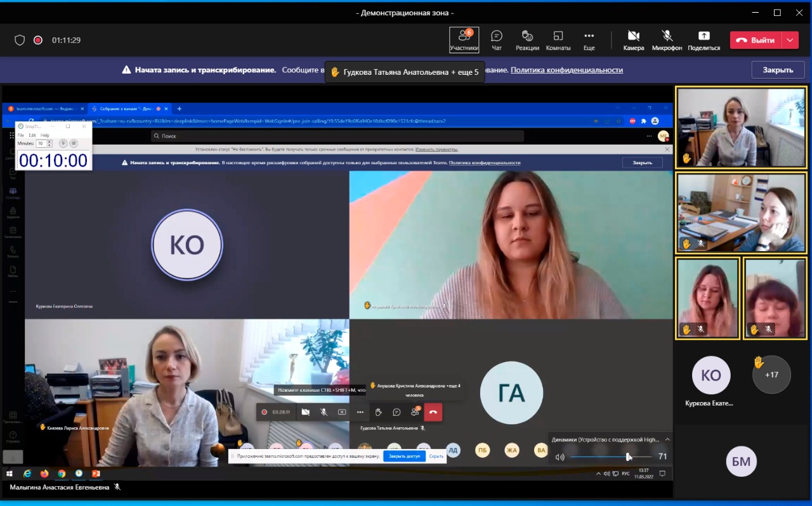The image size is (812, 506).
Task: Expand the chevron in the Динамики volume popup
Action: click(x=667, y=439)
